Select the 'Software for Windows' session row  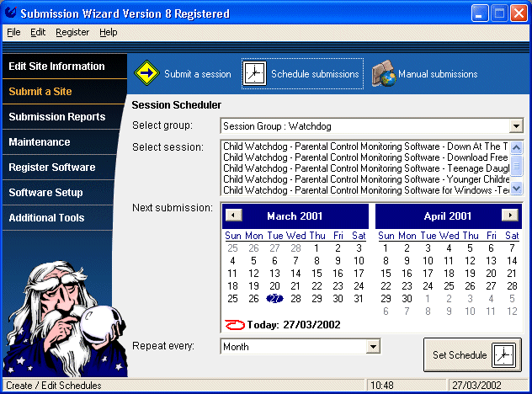[365, 190]
